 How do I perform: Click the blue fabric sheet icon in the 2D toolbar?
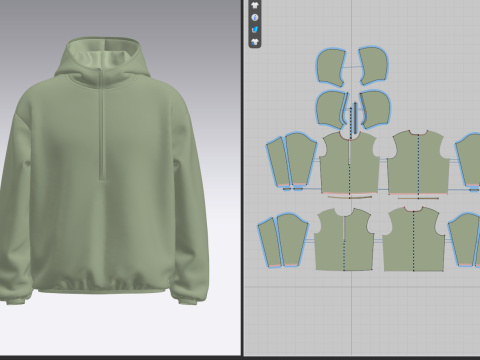pos(255,30)
